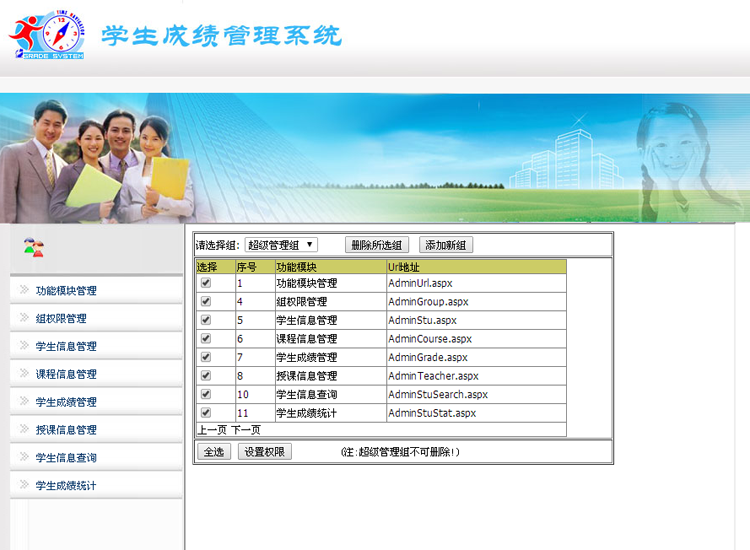The image size is (750, 550).
Task: Click the arrow icon beside 学生成绩统计 menu
Action: pyautogui.click(x=24, y=484)
